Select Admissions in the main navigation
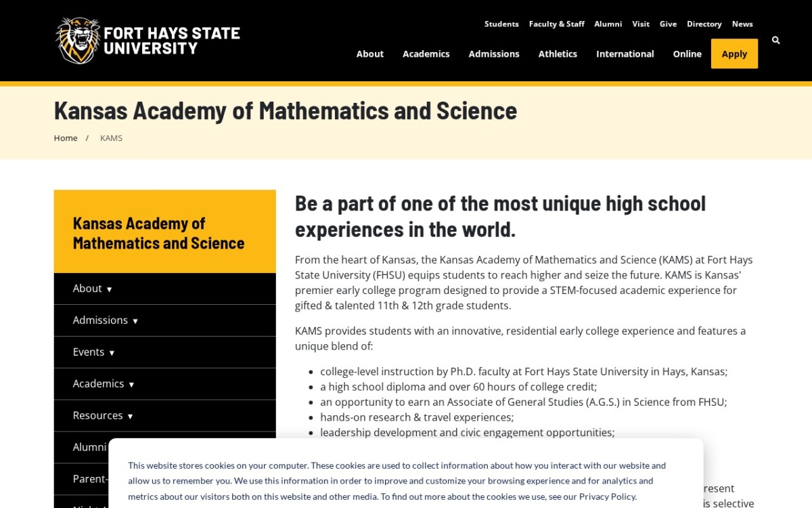812x508 pixels. coord(494,54)
